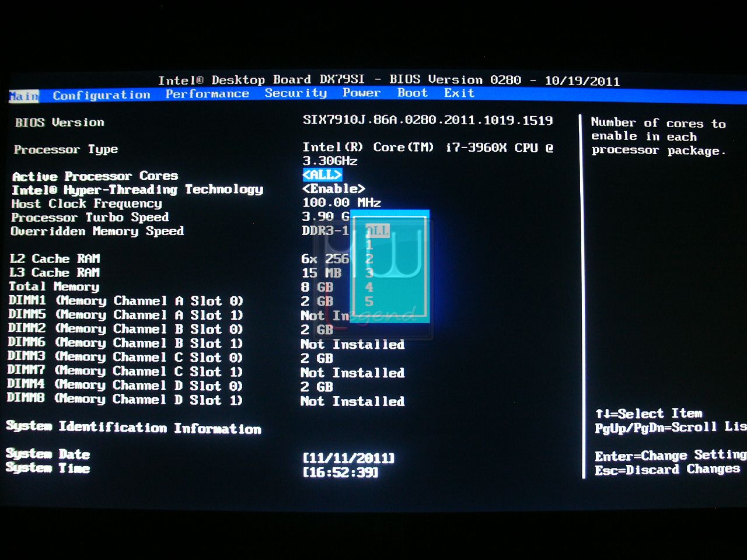Click the Active Processor Cores label

point(95,176)
